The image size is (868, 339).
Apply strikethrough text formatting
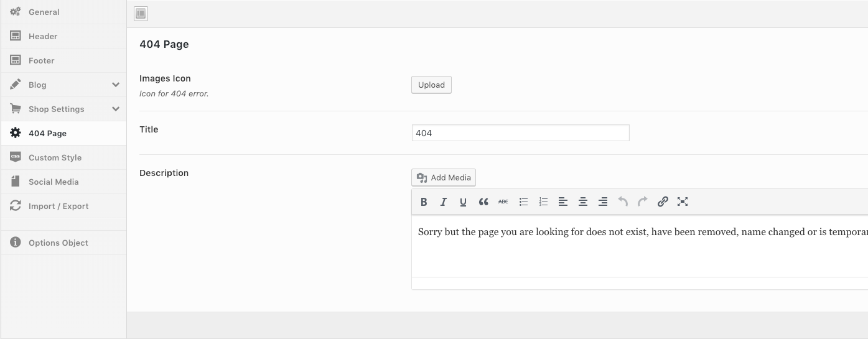pos(503,202)
